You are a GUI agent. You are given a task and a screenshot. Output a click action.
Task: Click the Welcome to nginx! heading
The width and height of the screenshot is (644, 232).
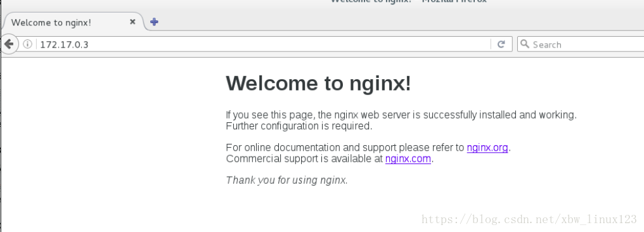pos(318,84)
